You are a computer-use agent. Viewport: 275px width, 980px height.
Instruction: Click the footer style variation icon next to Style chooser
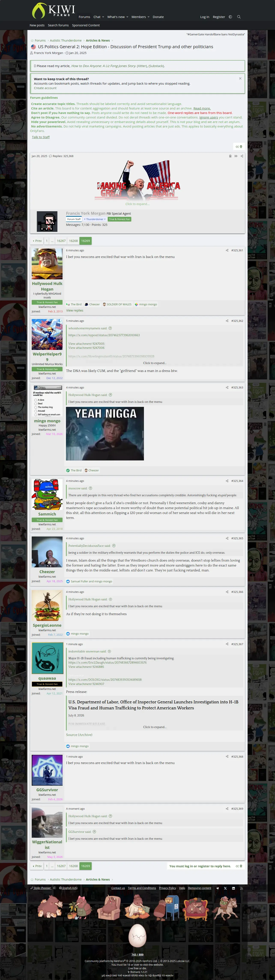click(x=54, y=888)
